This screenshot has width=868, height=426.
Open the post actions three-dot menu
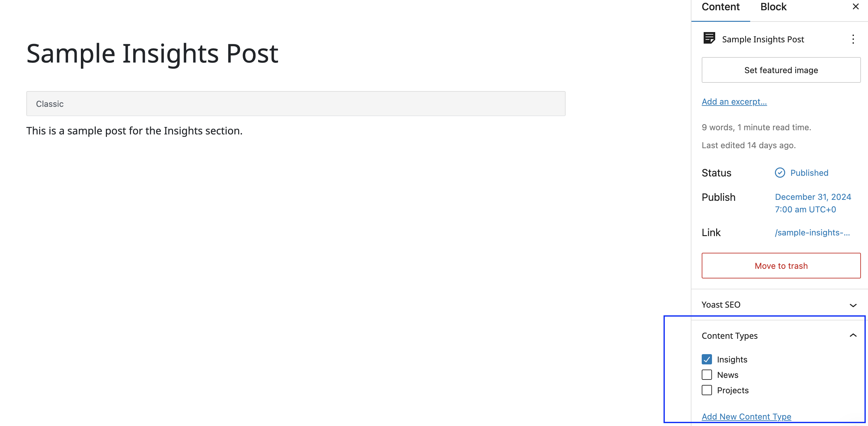coord(853,39)
